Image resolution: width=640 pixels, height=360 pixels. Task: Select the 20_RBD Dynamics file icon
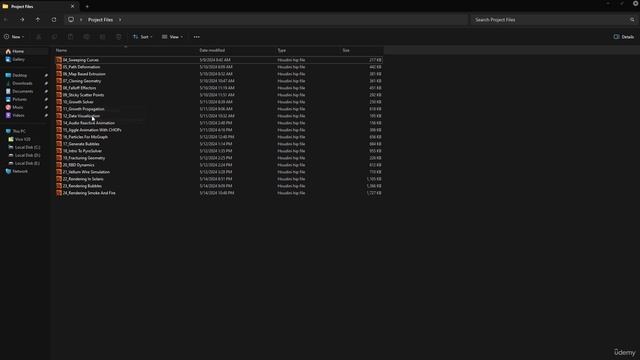coord(59,165)
